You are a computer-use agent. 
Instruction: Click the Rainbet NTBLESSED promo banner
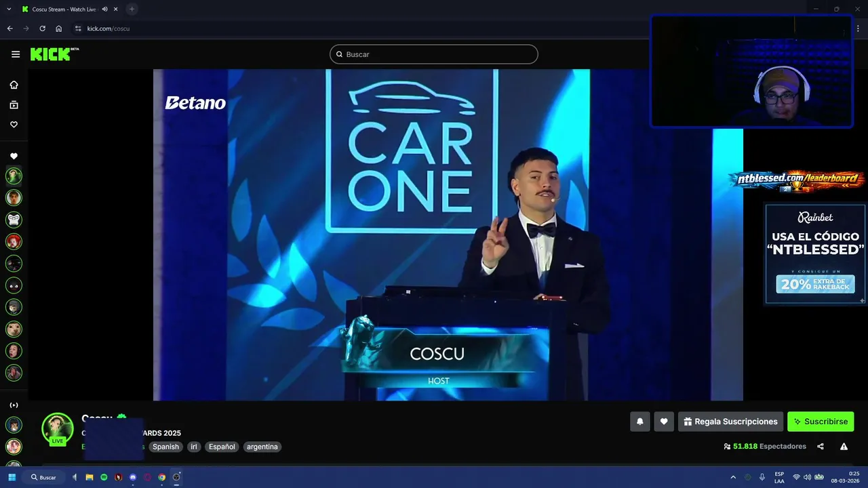[815, 254]
